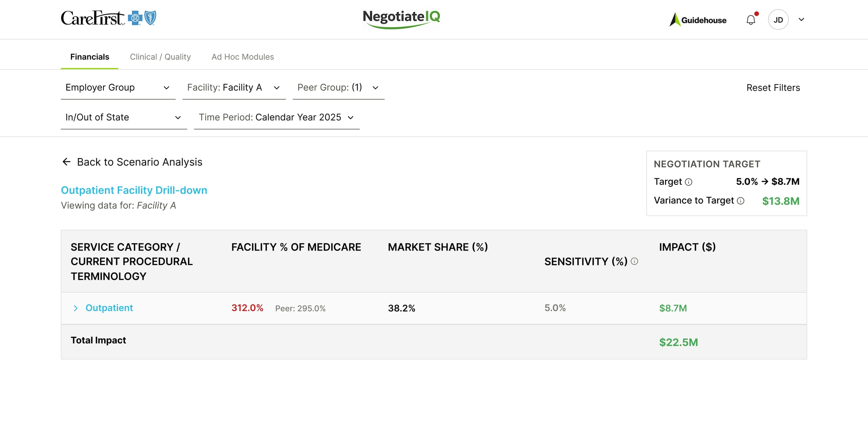Open the Time Period dropdown

(276, 118)
